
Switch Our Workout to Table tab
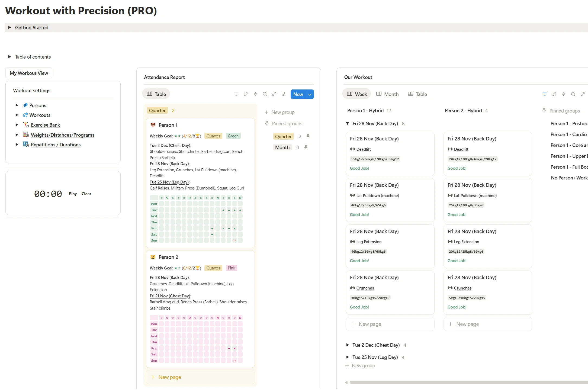[x=417, y=94]
